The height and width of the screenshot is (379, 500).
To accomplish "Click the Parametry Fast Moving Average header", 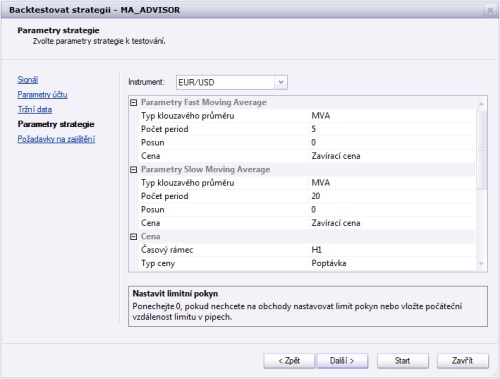I will pos(204,103).
